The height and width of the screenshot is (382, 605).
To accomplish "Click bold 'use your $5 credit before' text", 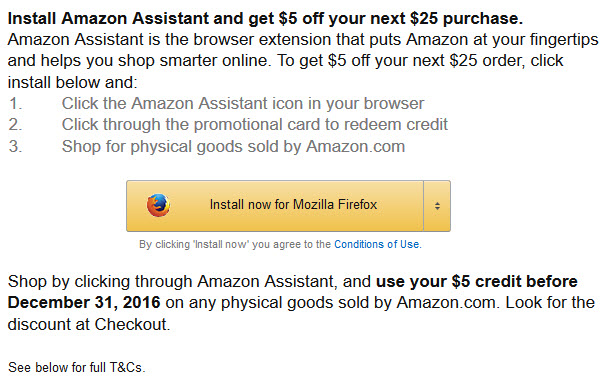I will (x=477, y=281).
